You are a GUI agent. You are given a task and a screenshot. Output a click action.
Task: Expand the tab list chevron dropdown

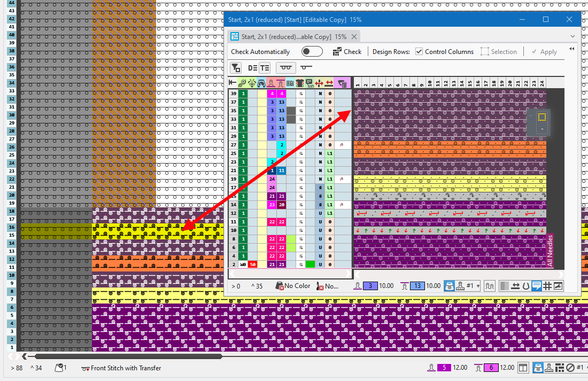572,37
